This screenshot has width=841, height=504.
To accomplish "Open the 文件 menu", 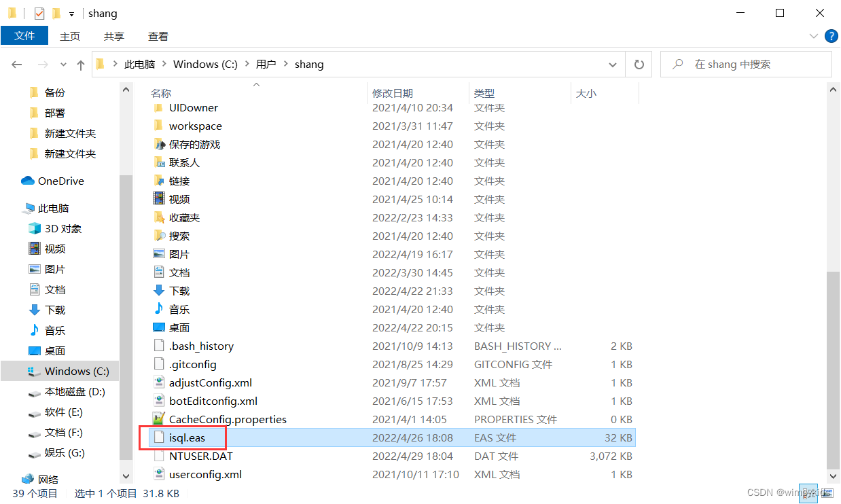I will pyautogui.click(x=24, y=35).
